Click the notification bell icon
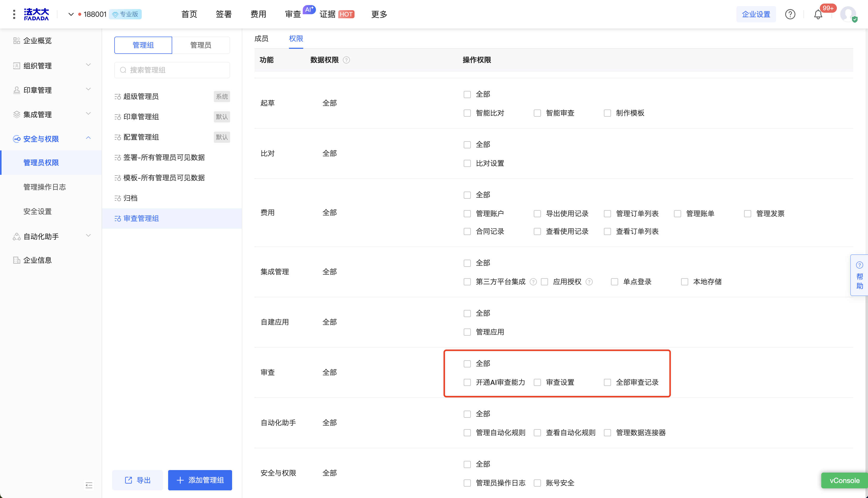 pyautogui.click(x=818, y=14)
